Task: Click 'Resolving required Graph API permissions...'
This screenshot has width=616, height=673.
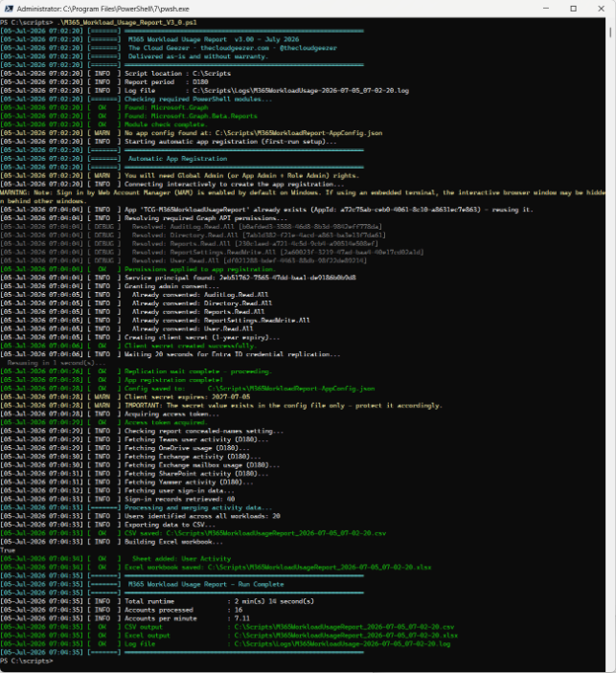Action: point(206,218)
